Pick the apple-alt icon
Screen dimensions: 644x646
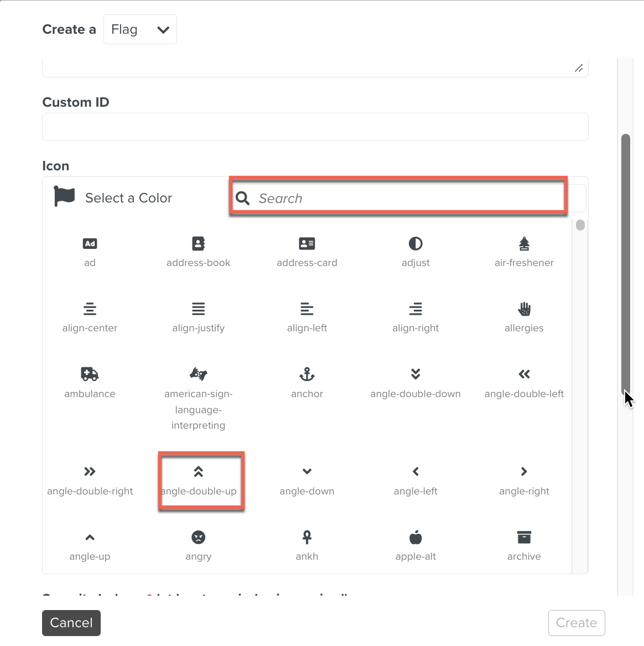tap(416, 537)
